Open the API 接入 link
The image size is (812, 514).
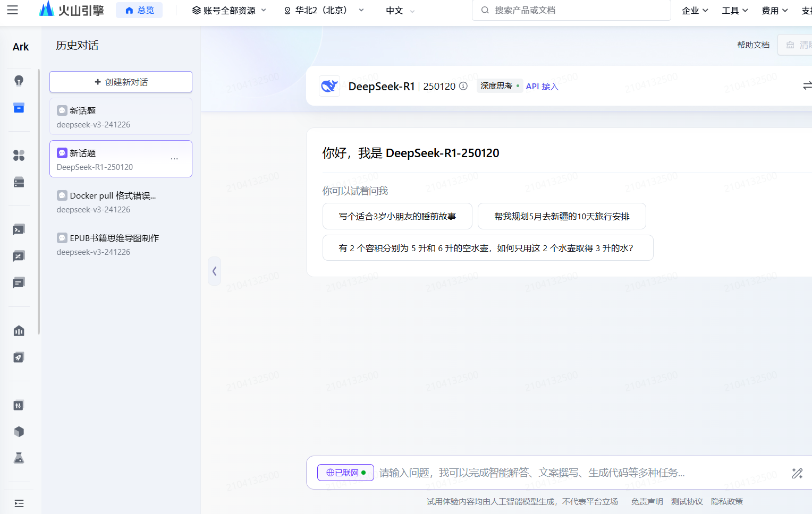542,86
